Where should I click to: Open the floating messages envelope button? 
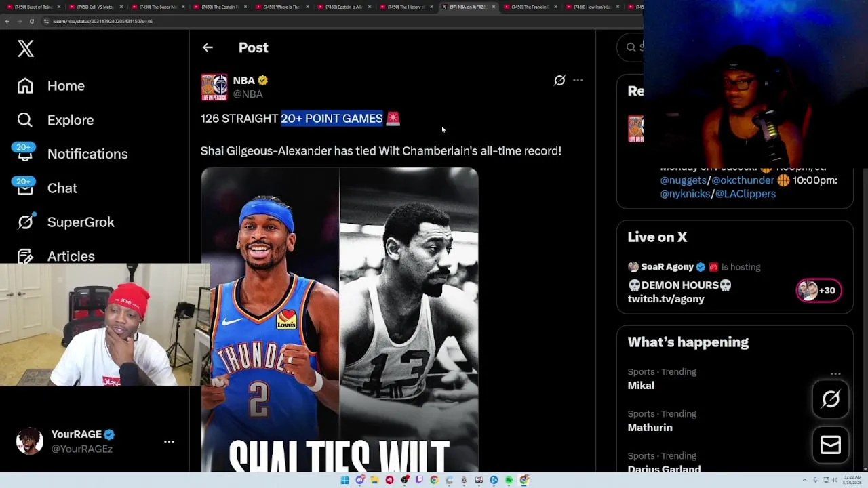pyautogui.click(x=831, y=445)
